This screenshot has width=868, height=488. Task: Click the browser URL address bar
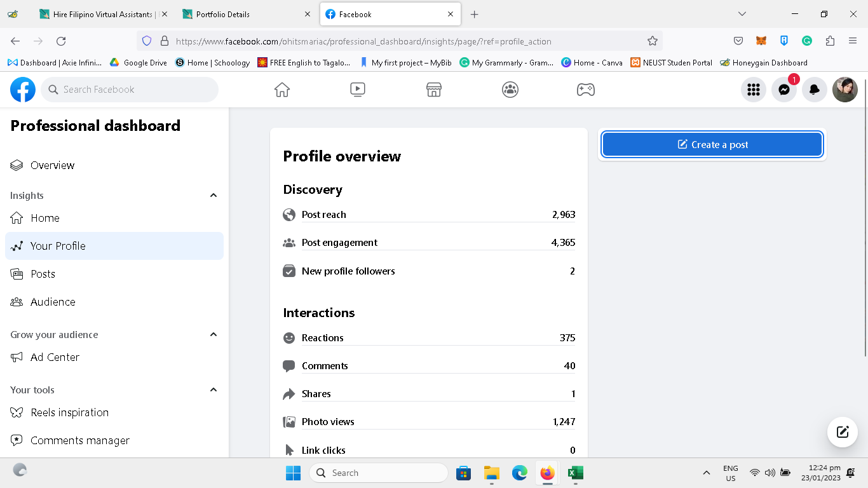point(400,41)
